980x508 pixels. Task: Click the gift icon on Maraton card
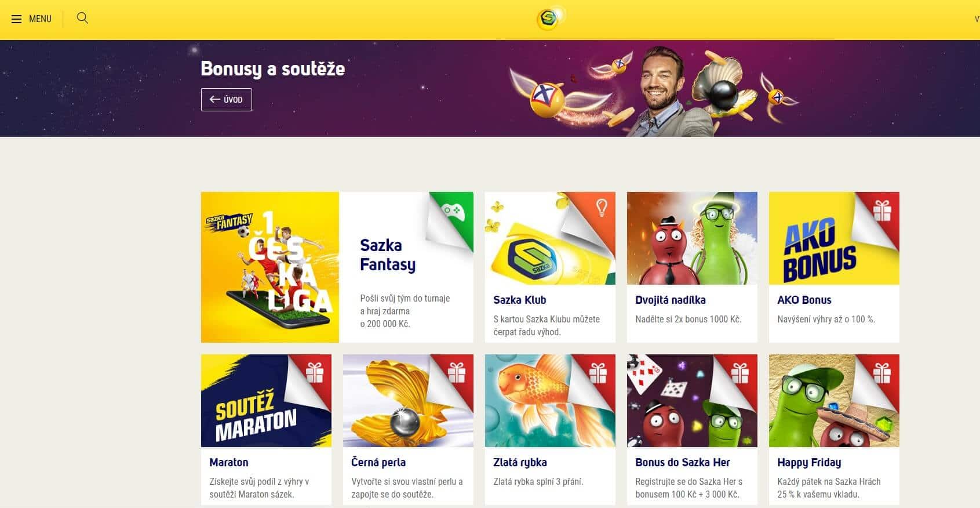(x=315, y=372)
